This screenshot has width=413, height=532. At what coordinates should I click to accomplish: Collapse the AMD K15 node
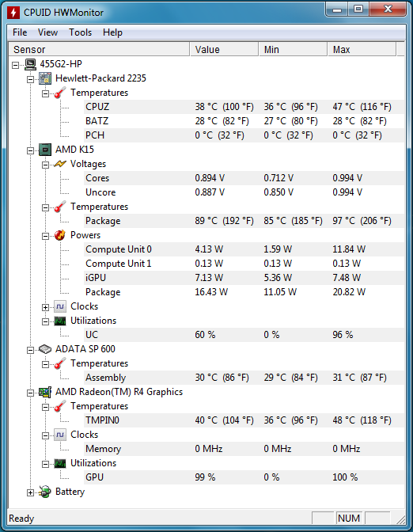click(x=31, y=150)
